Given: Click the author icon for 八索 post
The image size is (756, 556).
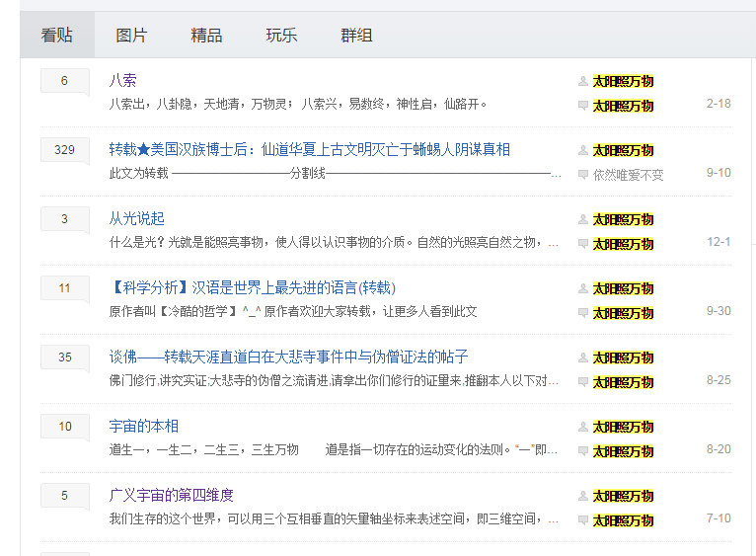Looking at the screenshot, I should 583,81.
